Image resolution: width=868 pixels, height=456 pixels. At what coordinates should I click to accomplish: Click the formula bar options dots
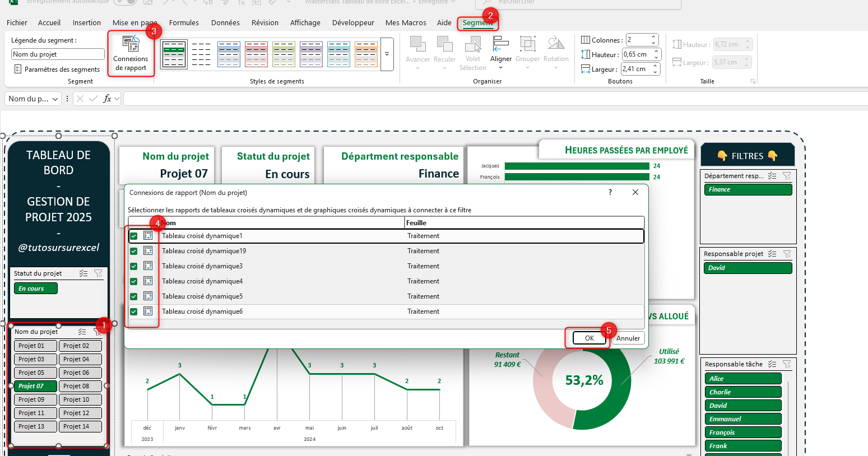67,99
